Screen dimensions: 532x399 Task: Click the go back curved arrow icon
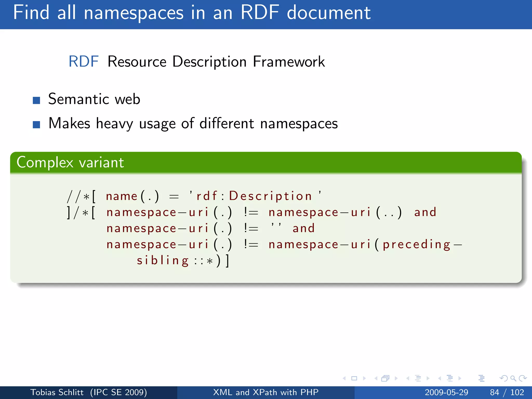[503, 378]
